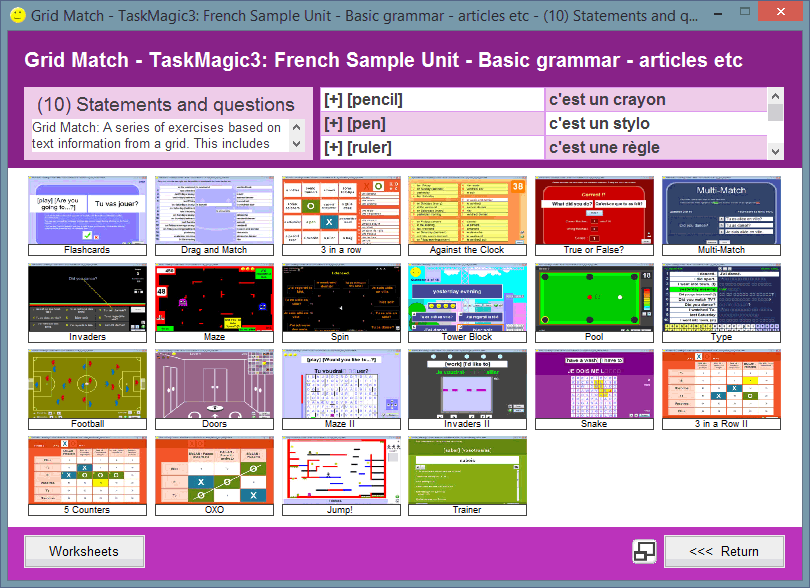Select the "c'est un stylo" cell
This screenshot has width=810, height=588.
pyautogui.click(x=656, y=123)
